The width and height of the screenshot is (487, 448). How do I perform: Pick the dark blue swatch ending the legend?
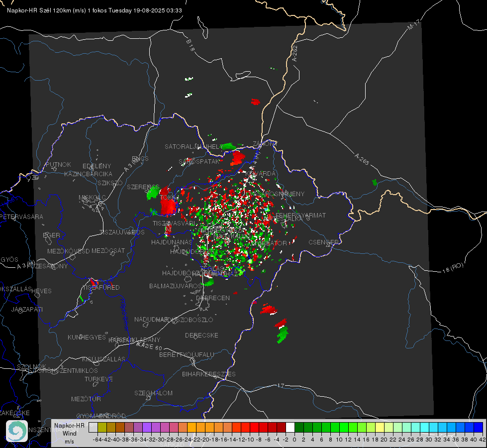479,427
